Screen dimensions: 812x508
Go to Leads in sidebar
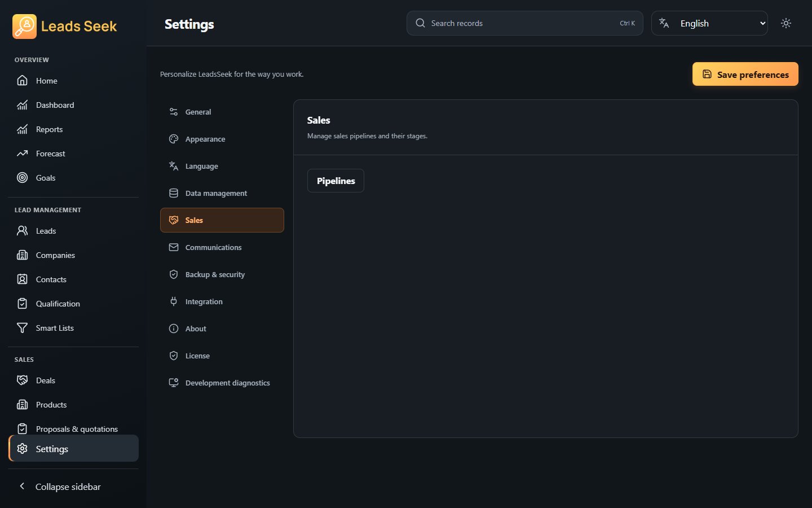point(73,231)
